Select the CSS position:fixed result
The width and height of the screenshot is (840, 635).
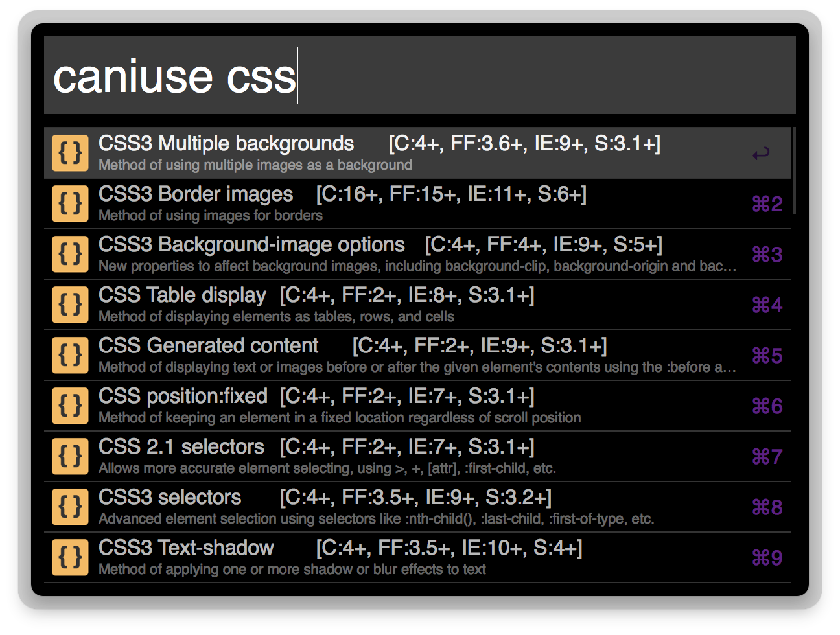417,406
